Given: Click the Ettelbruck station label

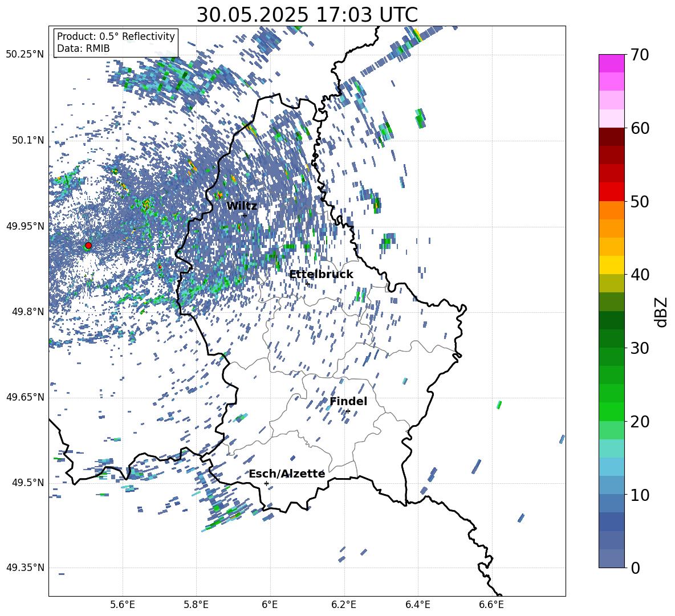Looking at the screenshot, I should pyautogui.click(x=321, y=275).
